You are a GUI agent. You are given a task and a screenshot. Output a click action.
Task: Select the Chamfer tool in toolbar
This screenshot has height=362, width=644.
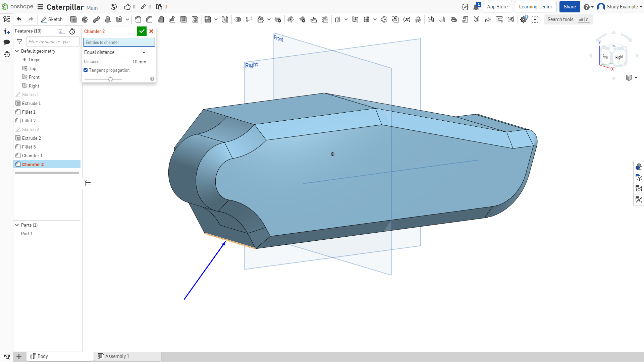tap(149, 19)
